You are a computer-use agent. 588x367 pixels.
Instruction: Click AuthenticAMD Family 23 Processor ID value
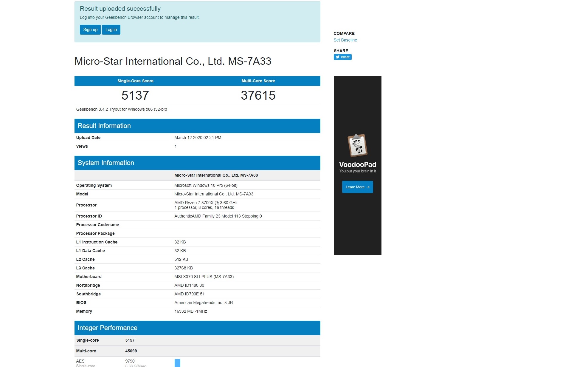point(218,216)
